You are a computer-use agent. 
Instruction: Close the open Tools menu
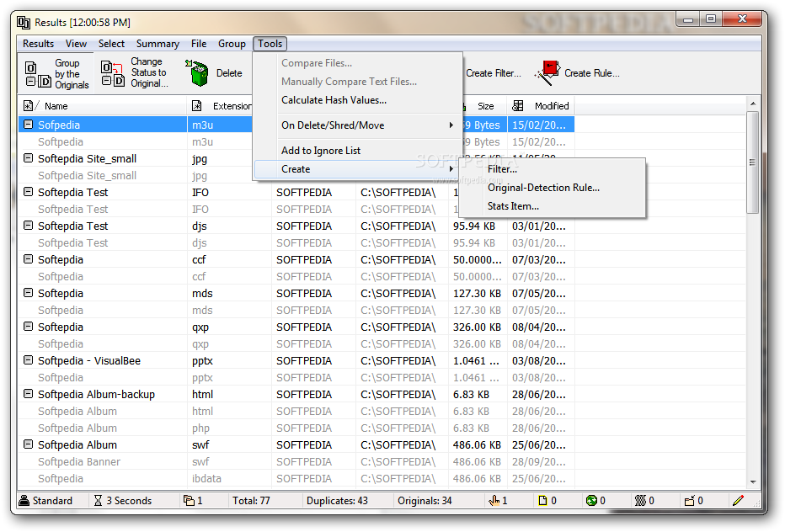[270, 44]
